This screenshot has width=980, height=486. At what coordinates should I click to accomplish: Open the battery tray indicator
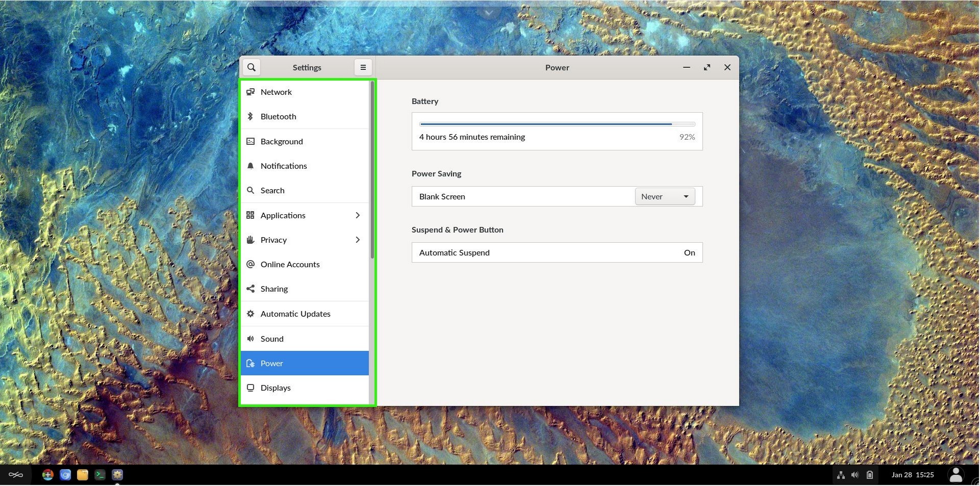[x=870, y=475]
